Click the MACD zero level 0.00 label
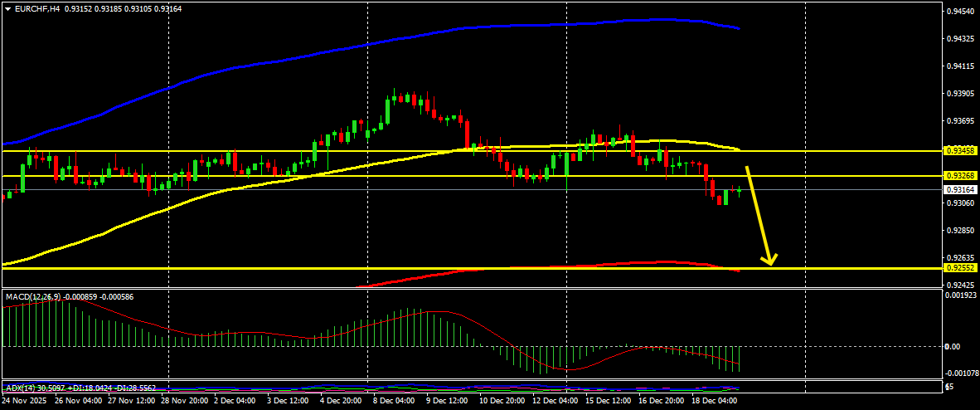The width and height of the screenshot is (980, 410). [x=953, y=346]
